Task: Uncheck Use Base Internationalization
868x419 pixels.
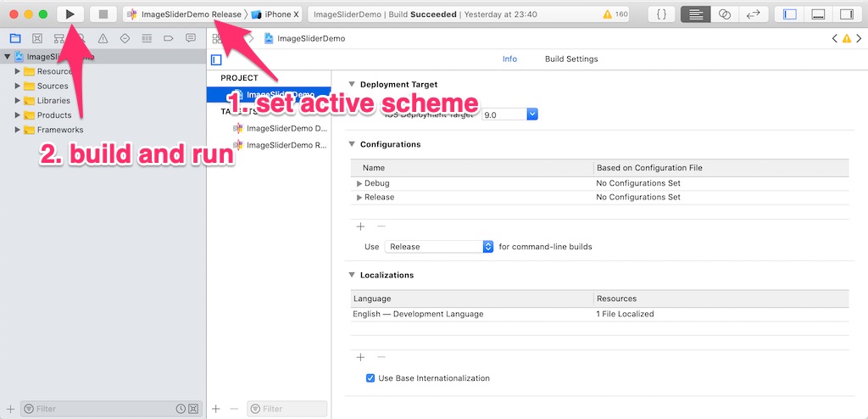Action: 370,378
